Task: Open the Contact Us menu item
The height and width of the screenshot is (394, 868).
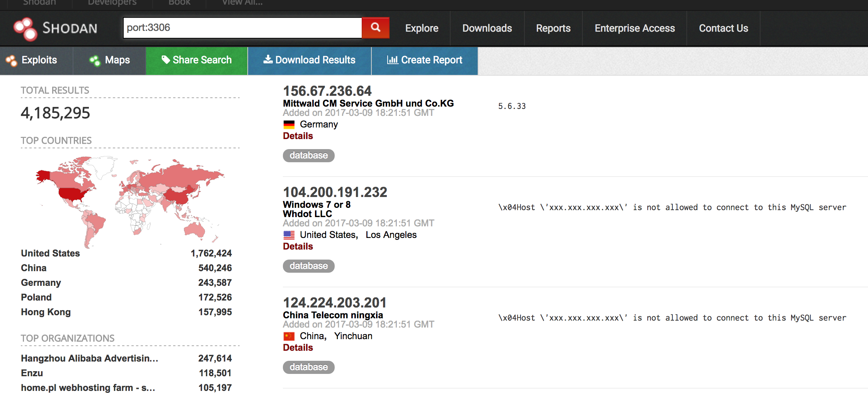Action: (723, 28)
